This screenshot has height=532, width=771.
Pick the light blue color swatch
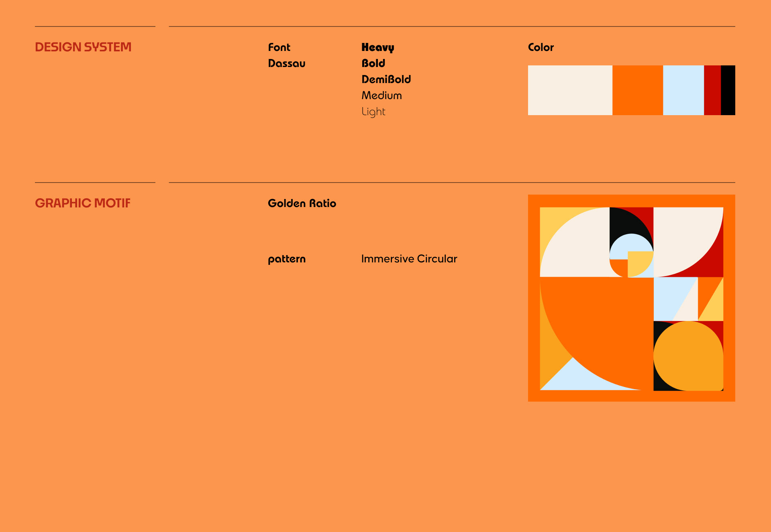(x=683, y=90)
